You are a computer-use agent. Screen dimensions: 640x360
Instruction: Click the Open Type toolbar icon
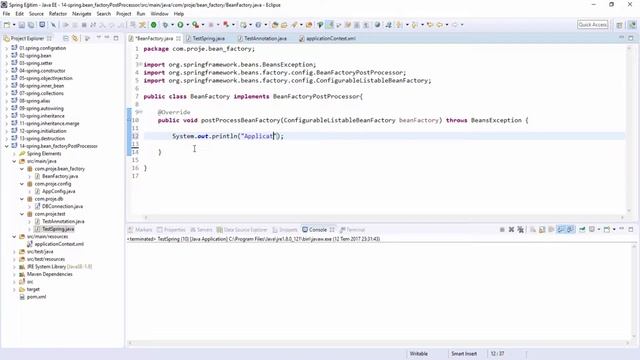275,25
